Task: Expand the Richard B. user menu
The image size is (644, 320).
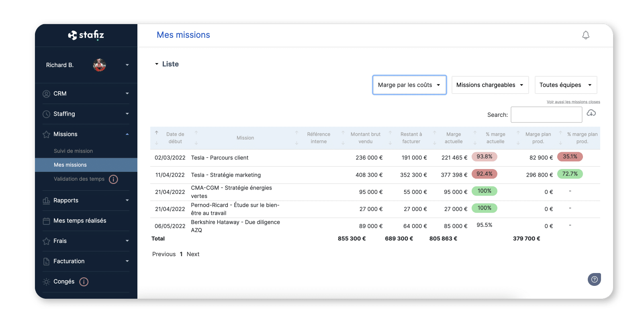Action: point(127,65)
